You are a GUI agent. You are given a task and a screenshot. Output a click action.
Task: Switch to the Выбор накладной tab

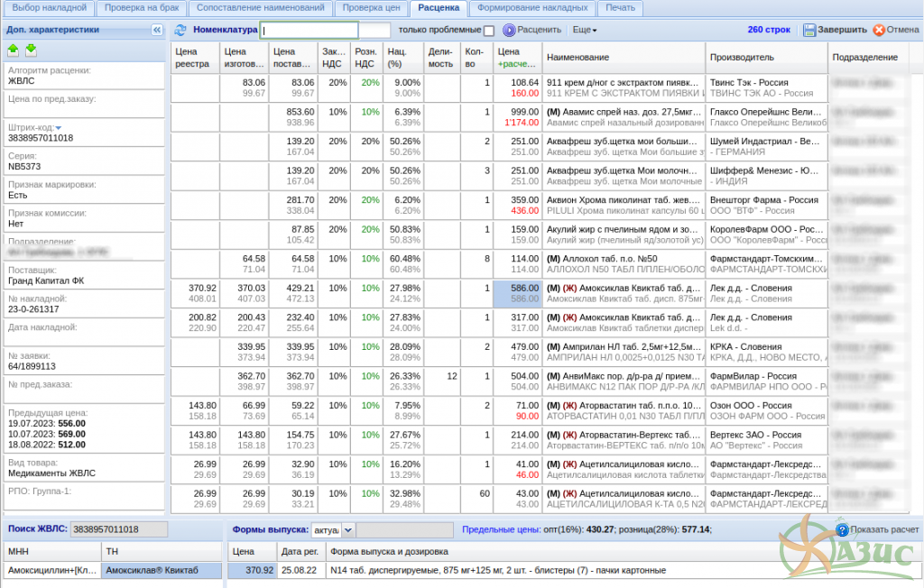point(50,7)
